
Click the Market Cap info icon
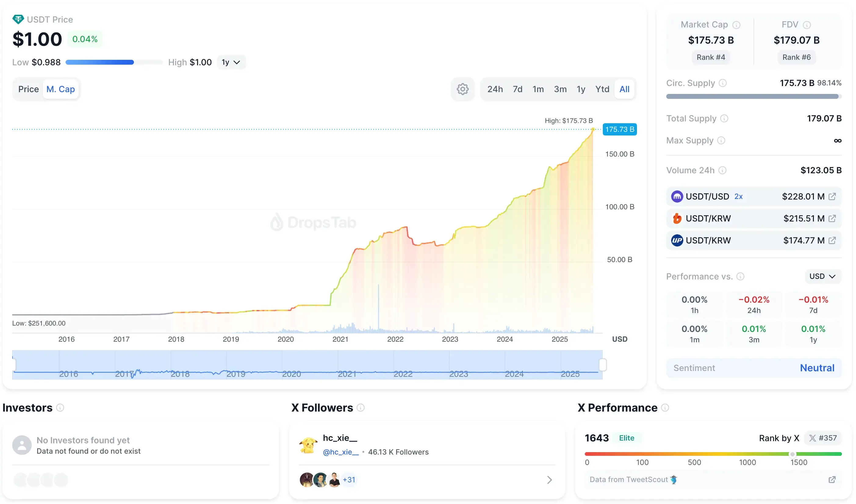tap(736, 24)
